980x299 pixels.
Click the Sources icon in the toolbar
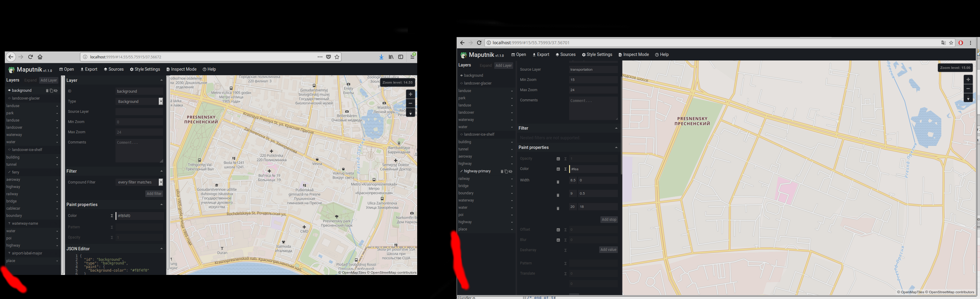click(113, 69)
